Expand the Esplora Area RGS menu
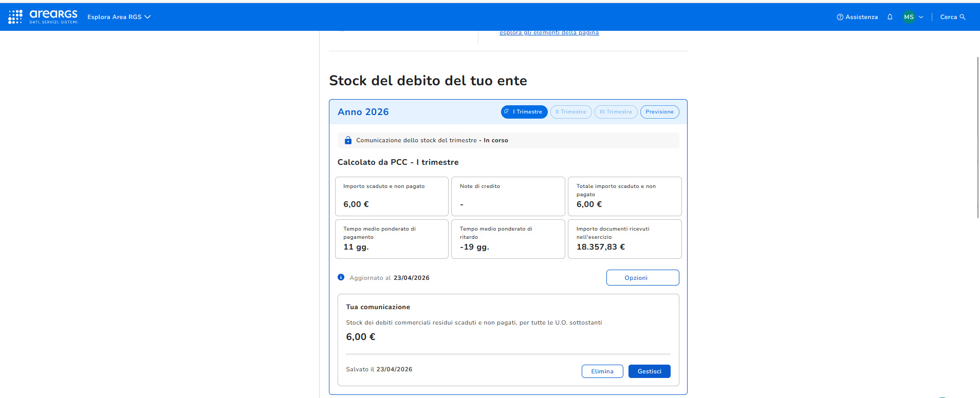This screenshot has width=980, height=398. [119, 17]
